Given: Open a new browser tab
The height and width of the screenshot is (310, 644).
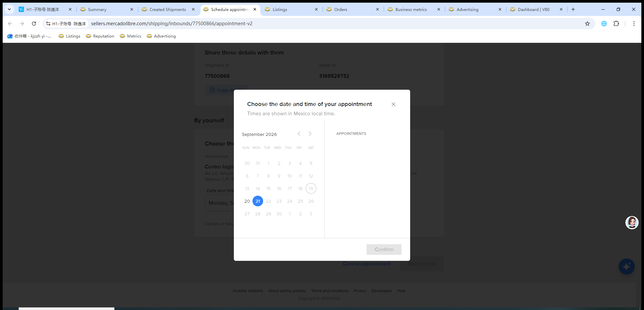Looking at the screenshot, I should (x=573, y=9).
